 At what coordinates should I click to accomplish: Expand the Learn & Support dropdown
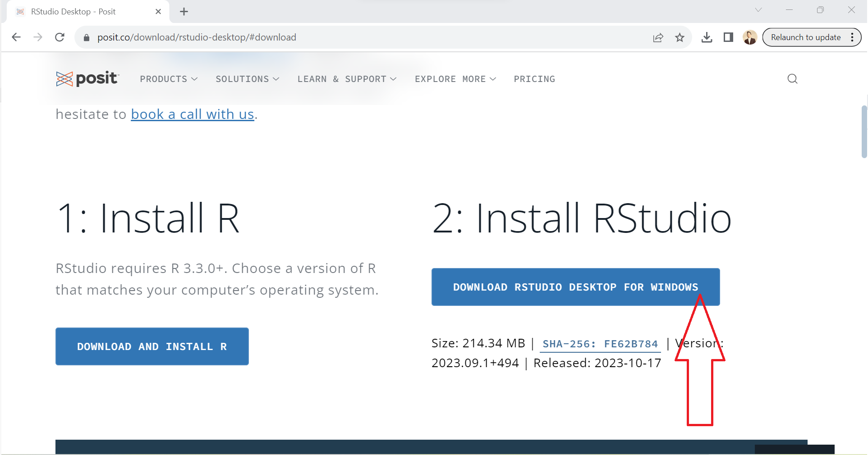pos(347,79)
